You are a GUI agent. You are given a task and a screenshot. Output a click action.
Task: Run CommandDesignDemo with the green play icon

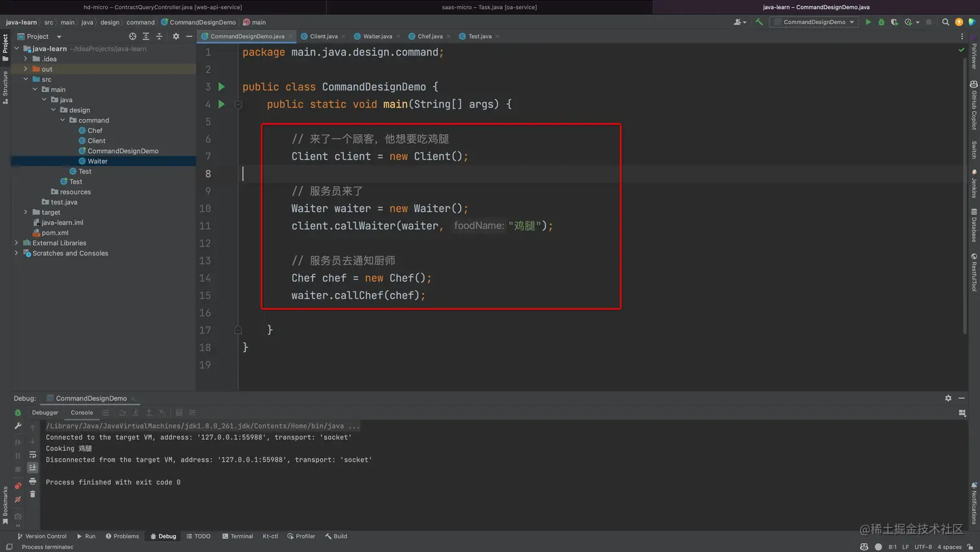pyautogui.click(x=868, y=22)
